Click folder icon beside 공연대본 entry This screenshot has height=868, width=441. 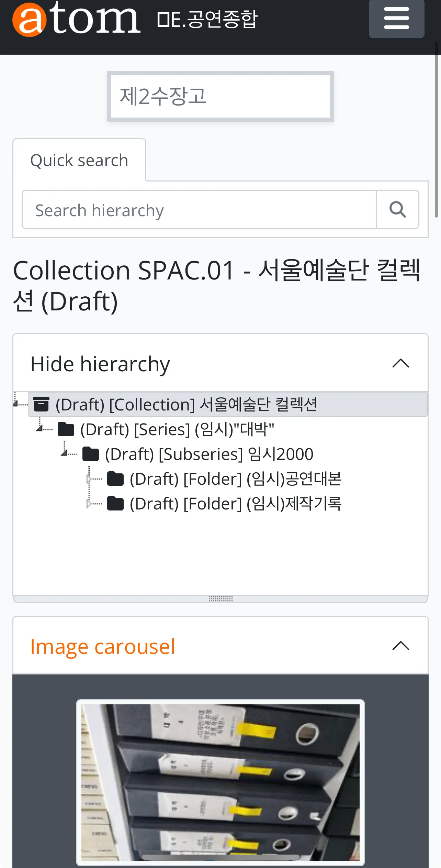[115, 479]
